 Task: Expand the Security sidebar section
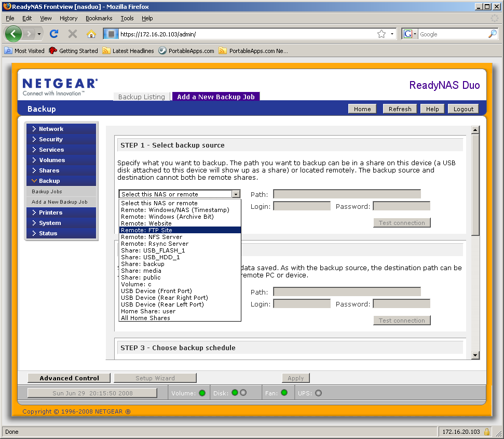point(61,139)
